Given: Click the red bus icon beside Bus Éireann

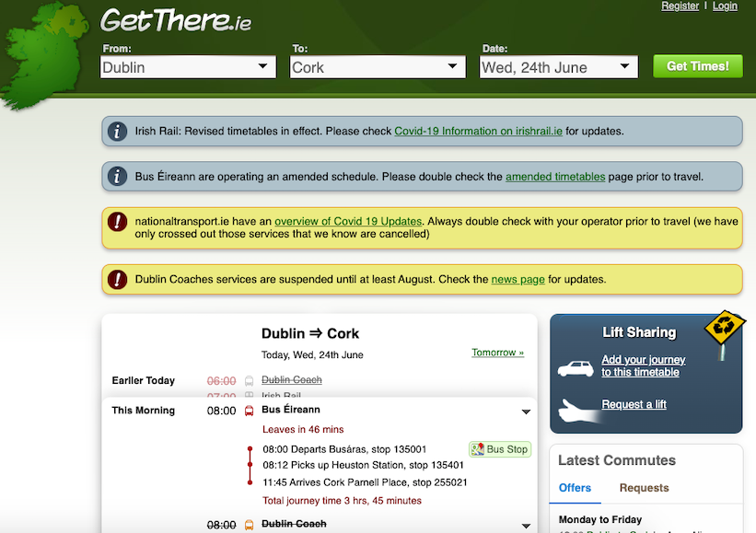Looking at the screenshot, I should (249, 411).
